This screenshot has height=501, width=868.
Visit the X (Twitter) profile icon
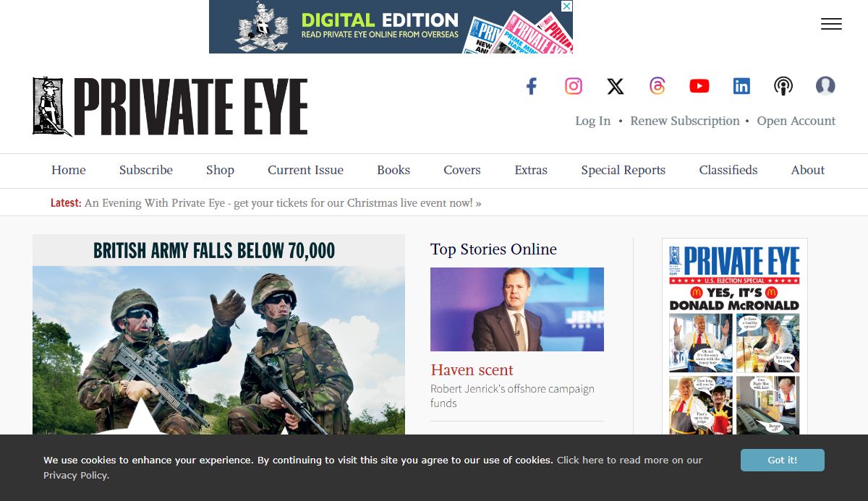[x=616, y=87]
